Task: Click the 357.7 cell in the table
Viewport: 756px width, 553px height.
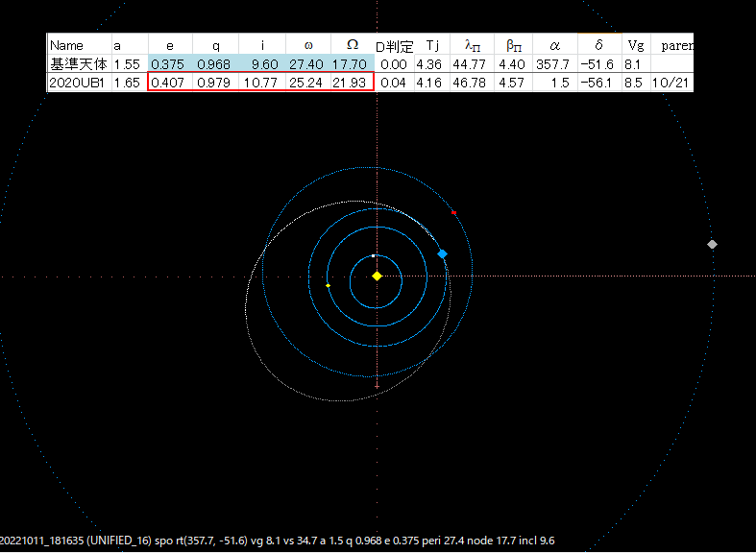Action: [x=555, y=64]
